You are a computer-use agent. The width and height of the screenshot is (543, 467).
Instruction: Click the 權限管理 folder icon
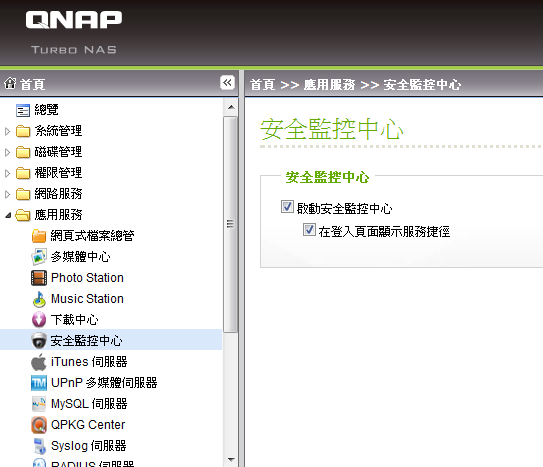23,173
